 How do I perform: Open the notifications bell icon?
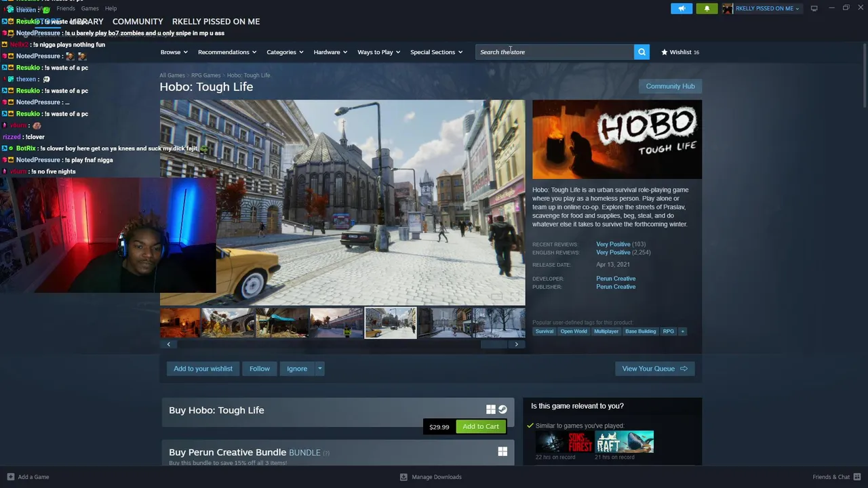[x=707, y=8]
